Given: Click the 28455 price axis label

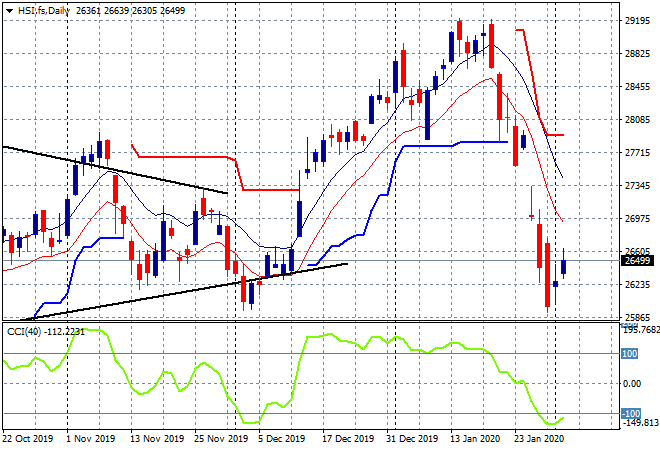Looking at the screenshot, I should [637, 87].
